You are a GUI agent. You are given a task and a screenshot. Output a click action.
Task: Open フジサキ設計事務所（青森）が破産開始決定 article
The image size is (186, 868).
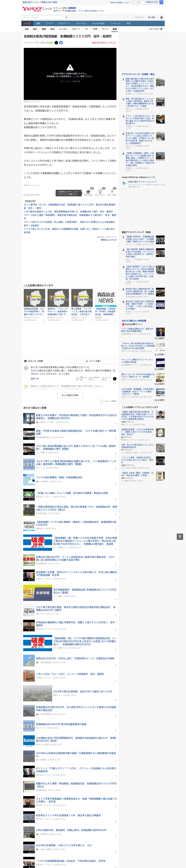tap(59, 477)
